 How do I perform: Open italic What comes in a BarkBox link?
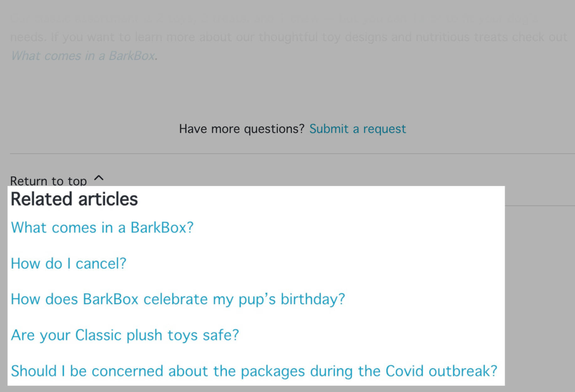83,56
